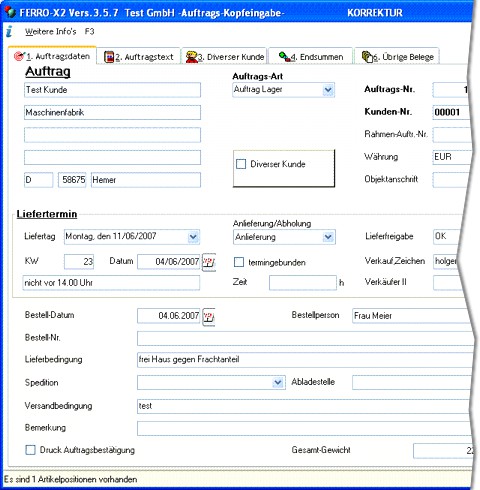Click the postal code field 58675
The image size is (480, 490).
(72, 180)
